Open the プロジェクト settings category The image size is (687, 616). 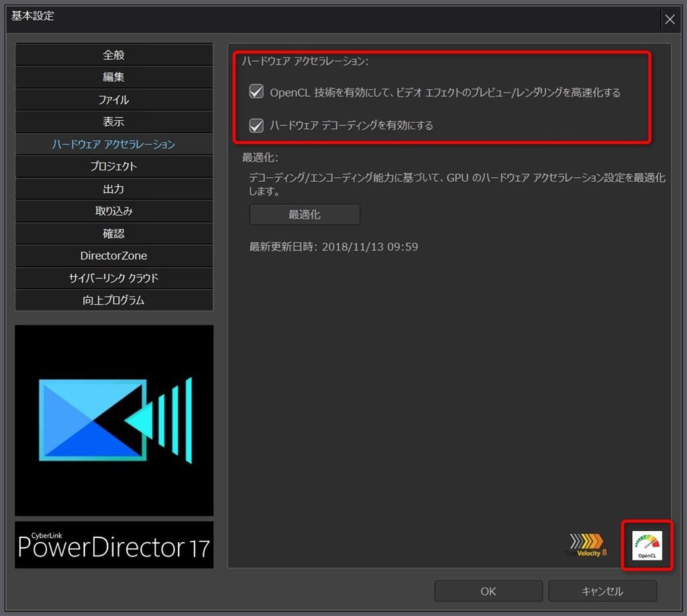coord(114,166)
